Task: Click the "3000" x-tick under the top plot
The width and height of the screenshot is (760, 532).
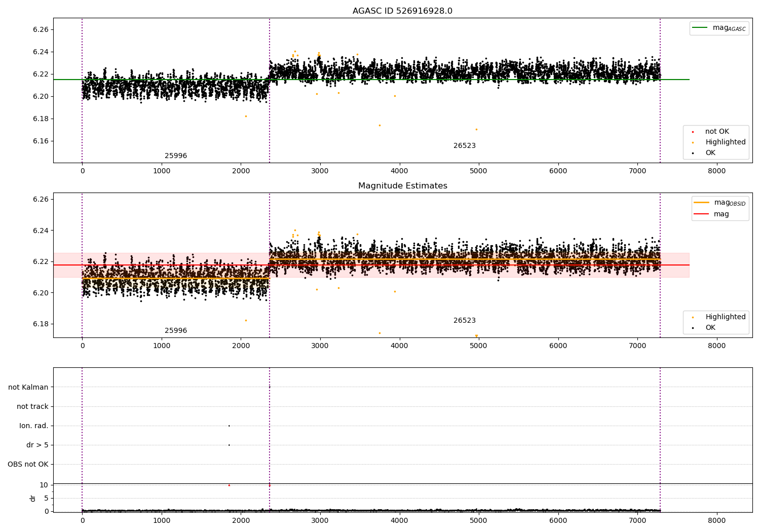Action: click(x=320, y=171)
